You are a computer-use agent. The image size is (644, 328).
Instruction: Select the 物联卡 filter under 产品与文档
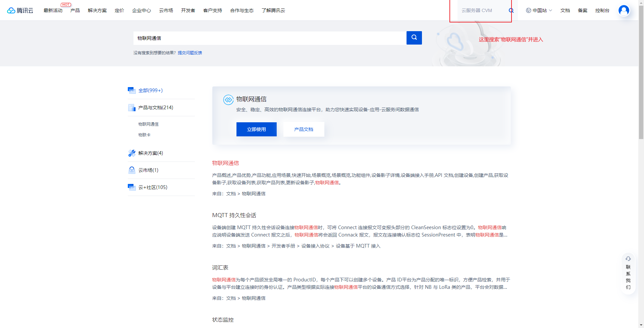click(x=144, y=135)
